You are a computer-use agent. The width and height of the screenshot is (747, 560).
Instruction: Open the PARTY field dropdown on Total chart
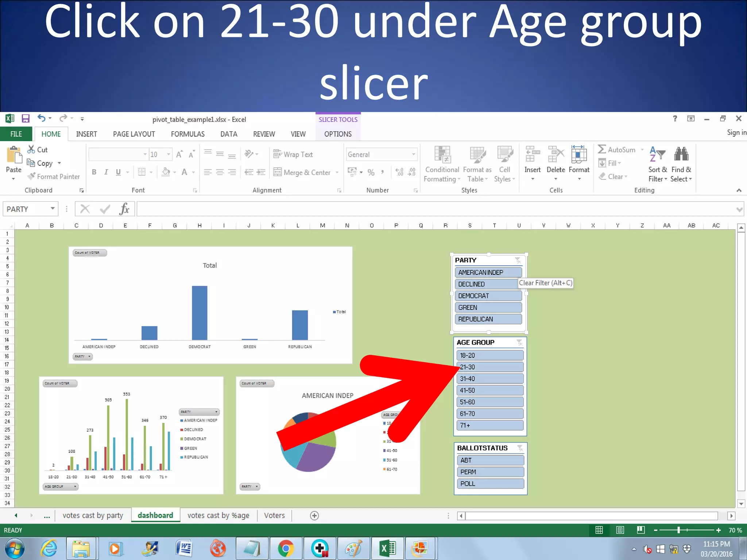(x=83, y=357)
